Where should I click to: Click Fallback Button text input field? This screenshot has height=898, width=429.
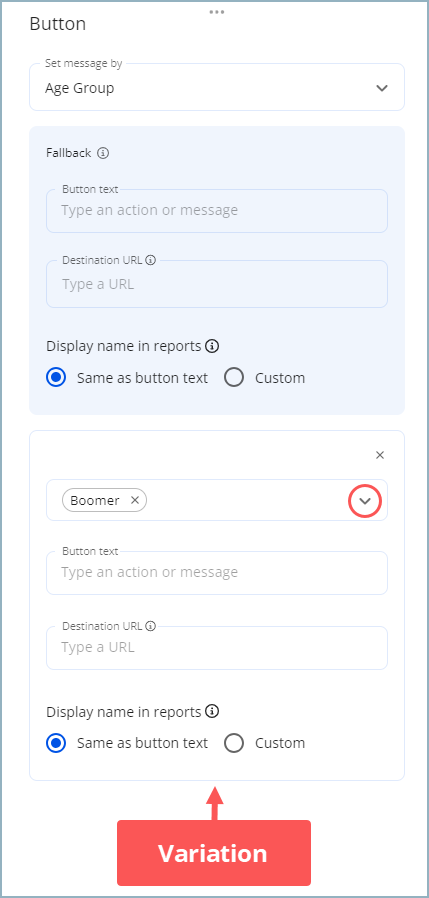click(x=217, y=211)
